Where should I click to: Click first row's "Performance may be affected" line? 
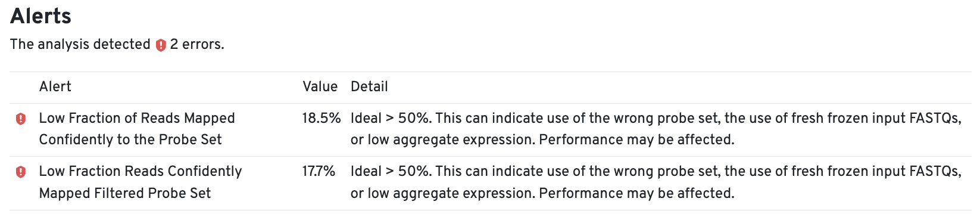pyautogui.click(x=542, y=139)
